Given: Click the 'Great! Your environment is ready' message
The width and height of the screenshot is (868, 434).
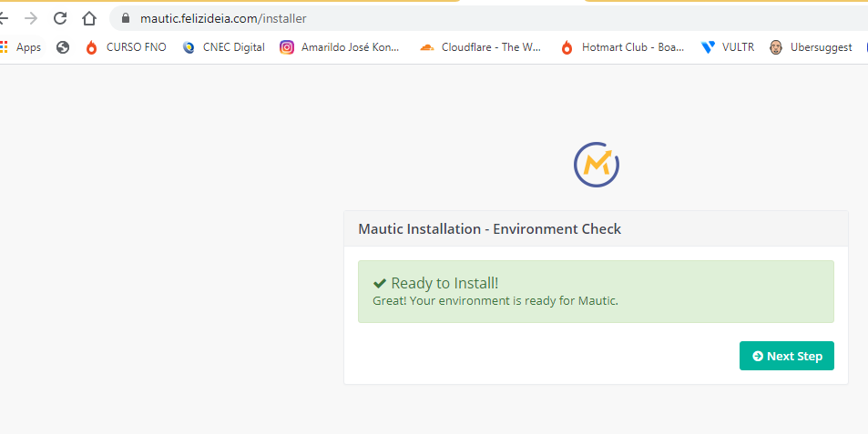Looking at the screenshot, I should (495, 301).
